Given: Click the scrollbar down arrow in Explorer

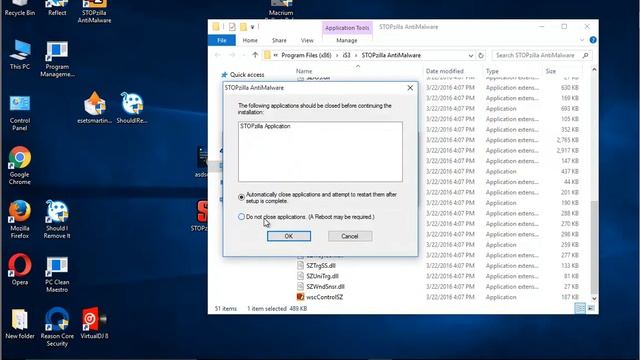Looking at the screenshot, I should pos(594,298).
